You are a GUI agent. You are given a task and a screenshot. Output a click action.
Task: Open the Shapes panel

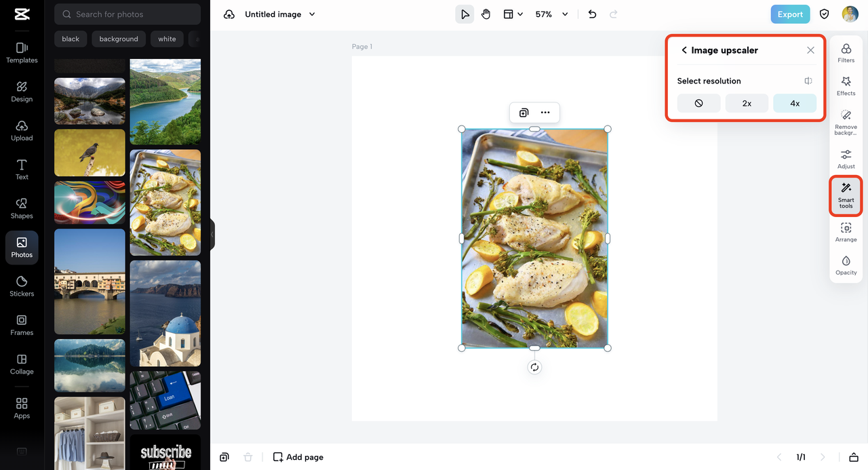click(x=22, y=208)
